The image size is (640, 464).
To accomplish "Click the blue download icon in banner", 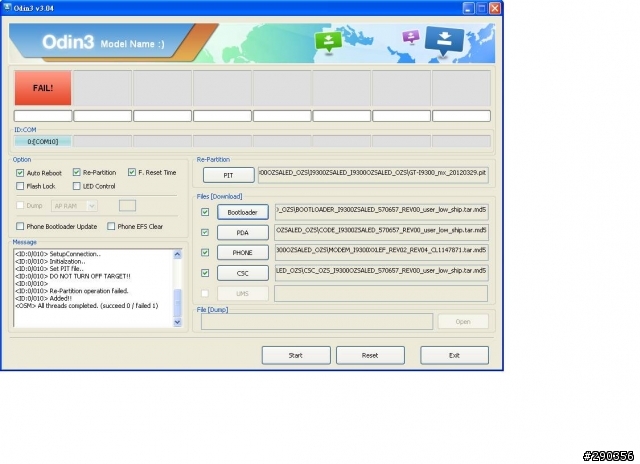I will coord(444,41).
